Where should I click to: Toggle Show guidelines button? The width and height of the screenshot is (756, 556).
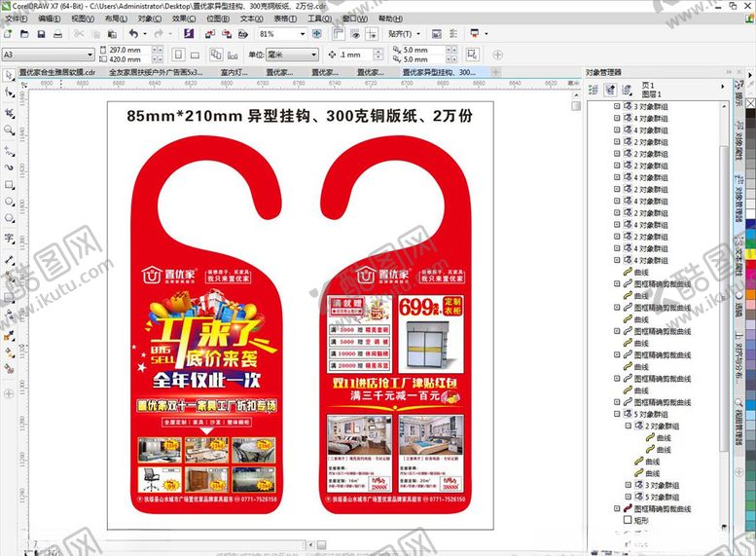(x=372, y=34)
